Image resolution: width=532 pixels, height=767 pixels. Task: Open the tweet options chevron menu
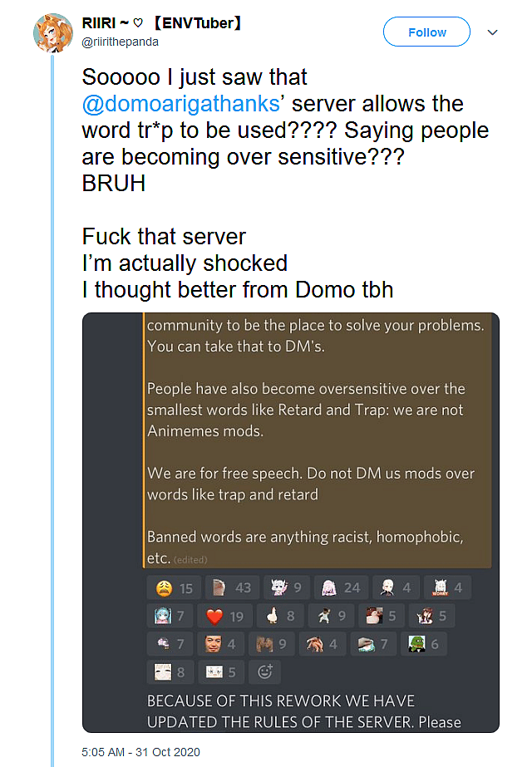tap(492, 32)
